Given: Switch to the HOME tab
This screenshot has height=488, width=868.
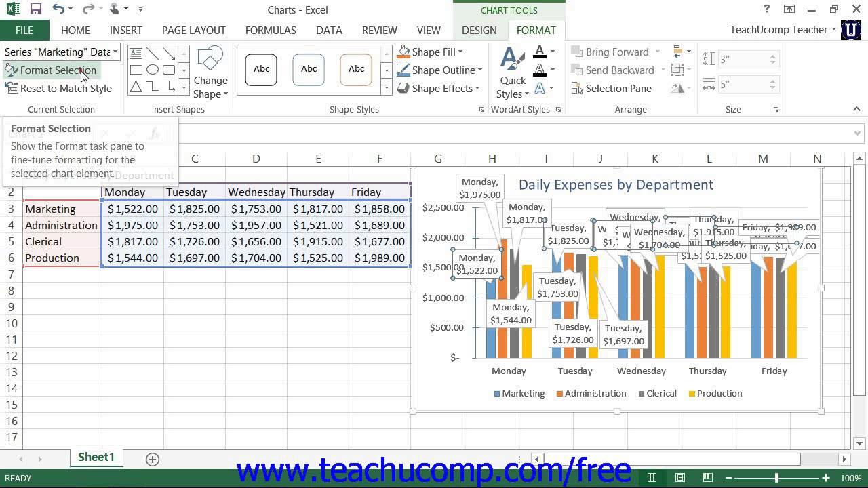Looking at the screenshot, I should pyautogui.click(x=75, y=30).
